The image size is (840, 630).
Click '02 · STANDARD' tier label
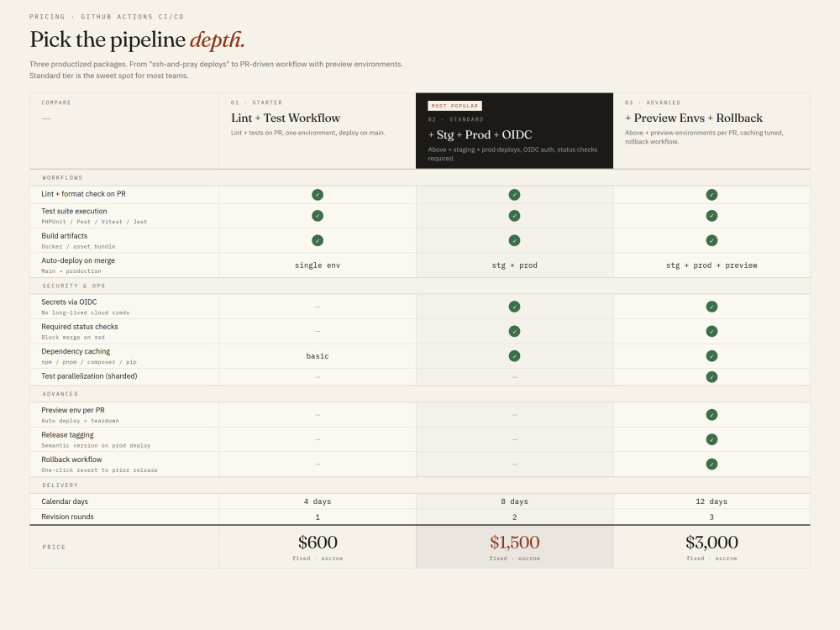coord(456,119)
